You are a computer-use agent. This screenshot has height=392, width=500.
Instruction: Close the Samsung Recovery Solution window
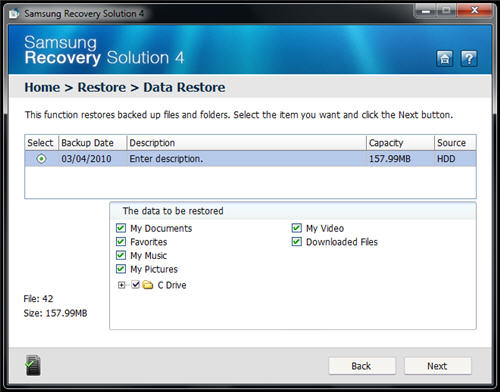click(x=475, y=11)
